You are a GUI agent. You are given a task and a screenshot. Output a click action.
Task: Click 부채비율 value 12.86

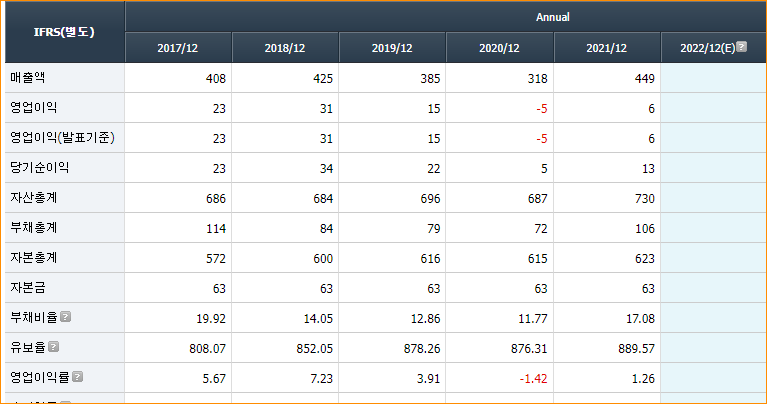tap(426, 319)
